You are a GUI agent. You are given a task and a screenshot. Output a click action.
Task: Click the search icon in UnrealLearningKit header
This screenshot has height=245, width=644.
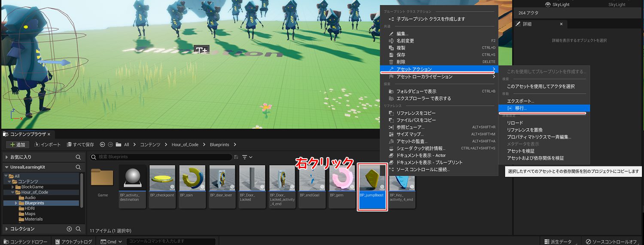pyautogui.click(x=78, y=167)
